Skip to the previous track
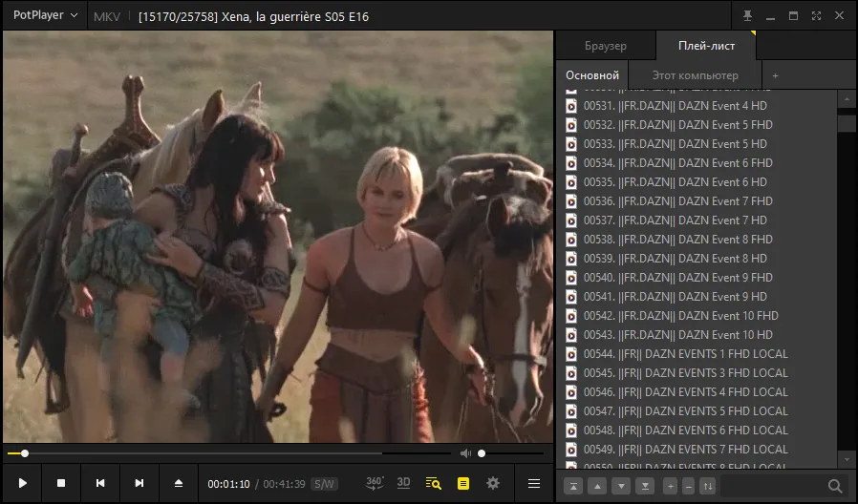This screenshot has width=858, height=504. pos(100,483)
